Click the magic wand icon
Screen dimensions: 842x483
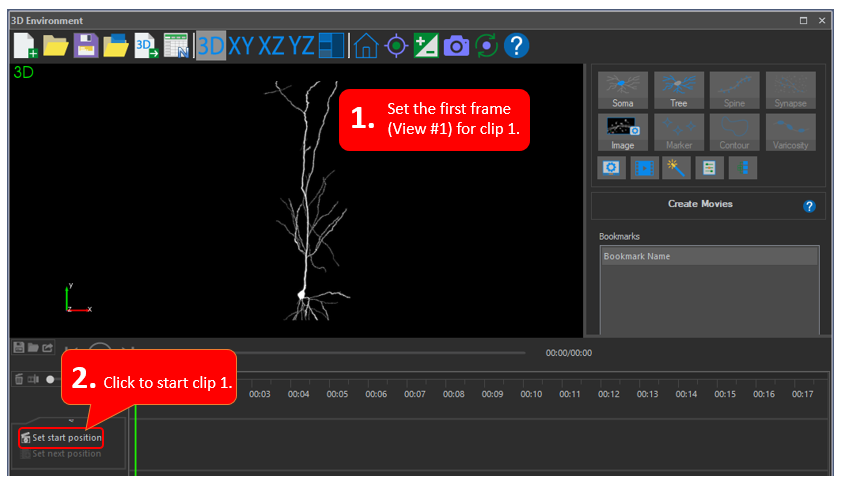pos(676,168)
